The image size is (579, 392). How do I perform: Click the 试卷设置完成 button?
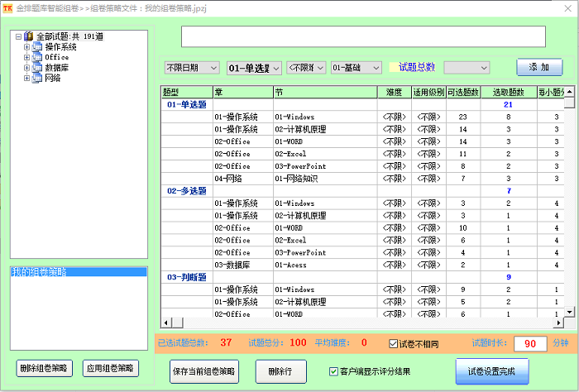coord(491,372)
